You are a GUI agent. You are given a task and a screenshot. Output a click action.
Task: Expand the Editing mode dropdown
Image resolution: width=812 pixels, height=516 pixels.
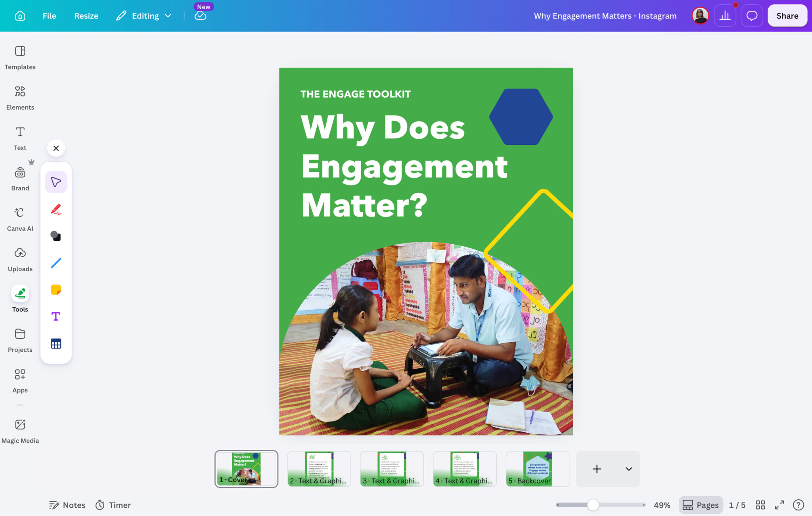tap(144, 16)
